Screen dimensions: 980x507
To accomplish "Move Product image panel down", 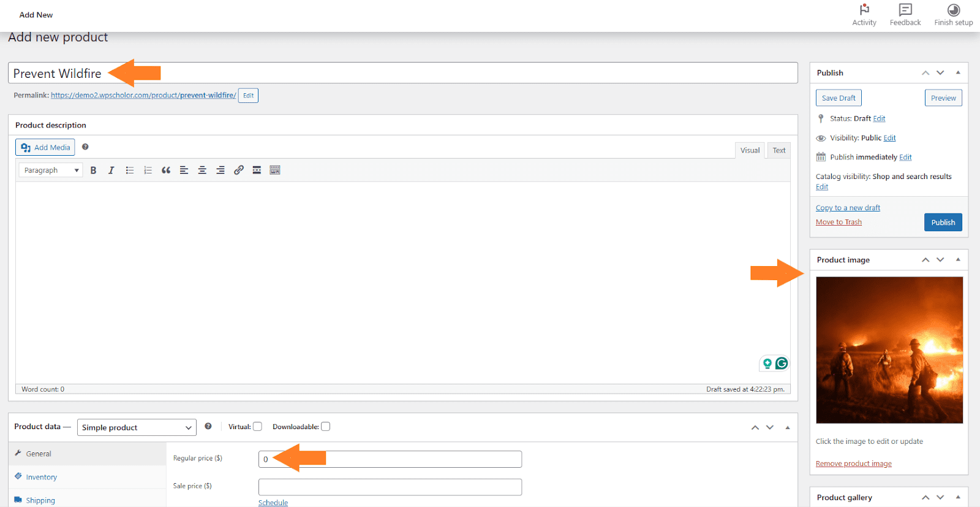I will (940, 260).
